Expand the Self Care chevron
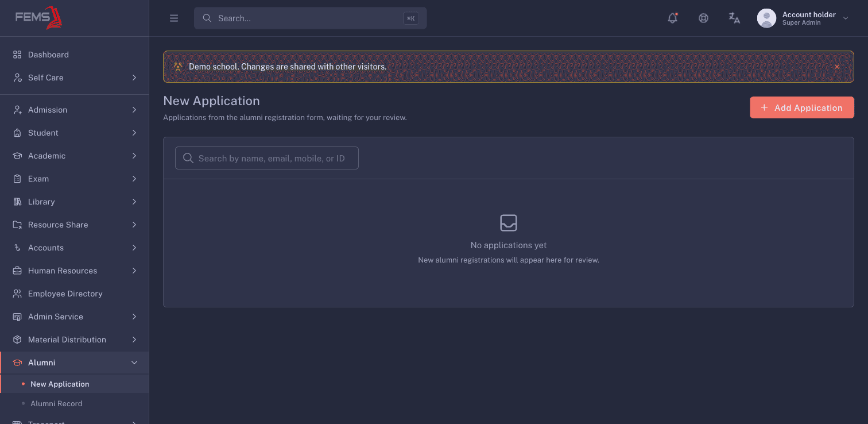This screenshot has height=424, width=868. pos(134,78)
